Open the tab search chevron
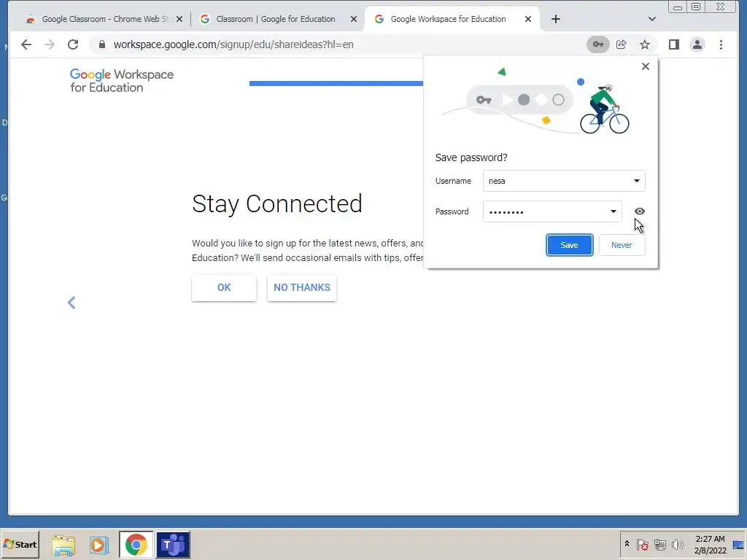The image size is (747, 560). (x=652, y=19)
